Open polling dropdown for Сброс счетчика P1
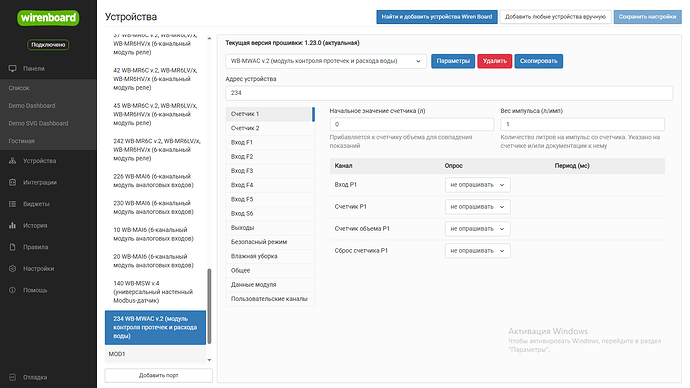 click(477, 251)
